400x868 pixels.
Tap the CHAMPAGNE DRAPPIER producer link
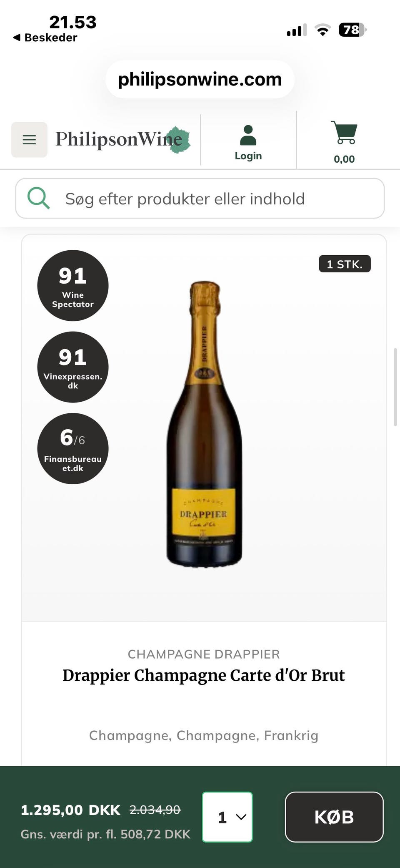click(x=204, y=654)
